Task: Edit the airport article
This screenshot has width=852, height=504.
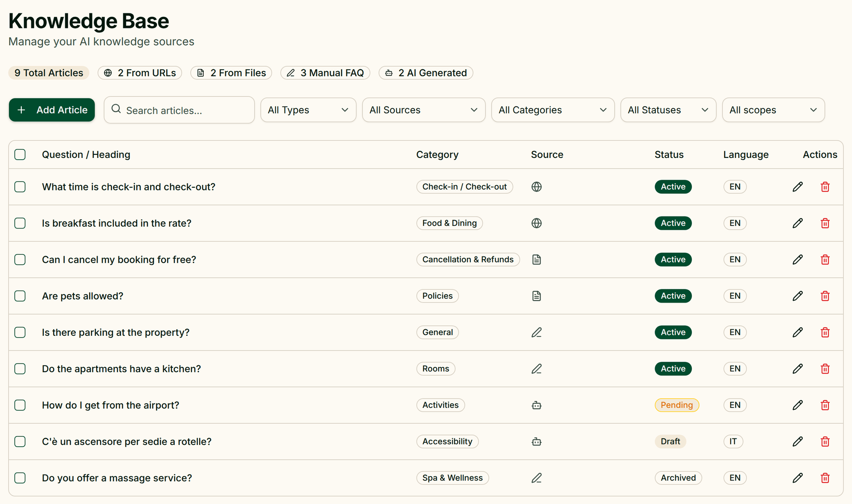Action: point(797,405)
